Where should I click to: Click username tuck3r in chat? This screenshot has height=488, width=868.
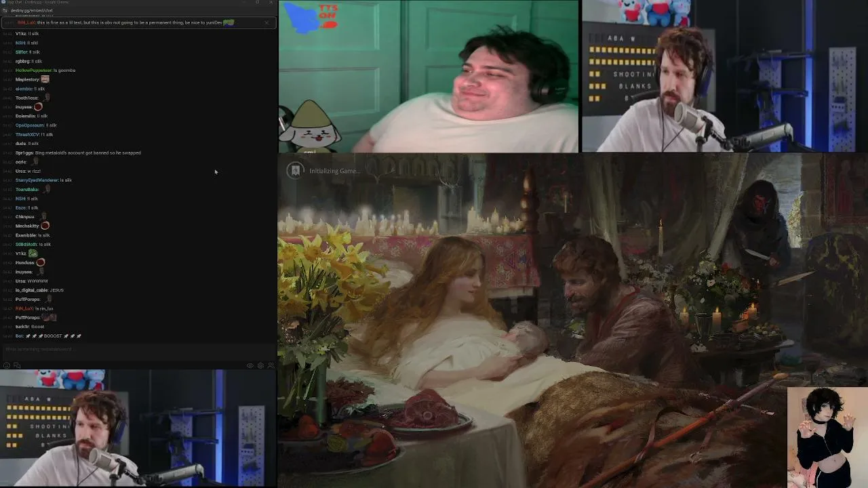22,327
